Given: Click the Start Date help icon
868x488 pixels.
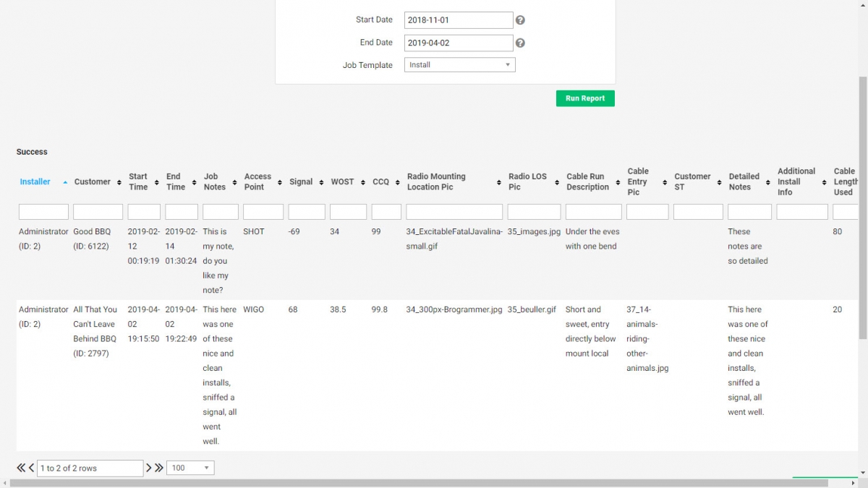Looking at the screenshot, I should (520, 20).
